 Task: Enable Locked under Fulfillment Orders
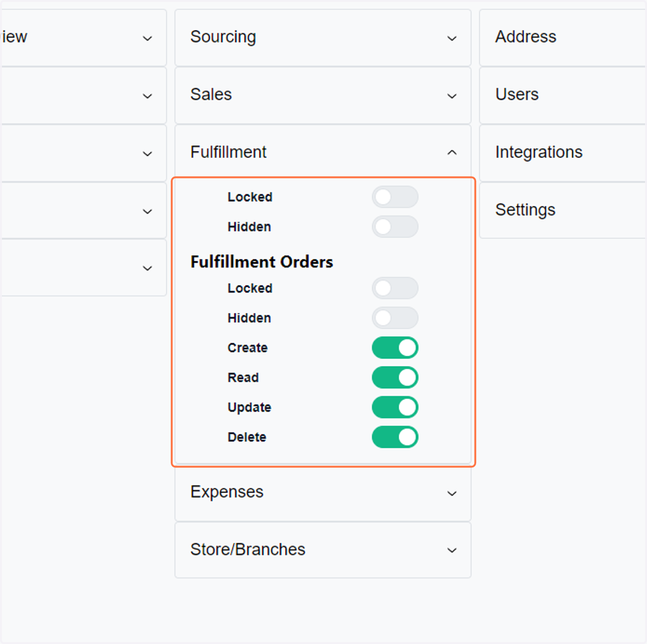[395, 288]
